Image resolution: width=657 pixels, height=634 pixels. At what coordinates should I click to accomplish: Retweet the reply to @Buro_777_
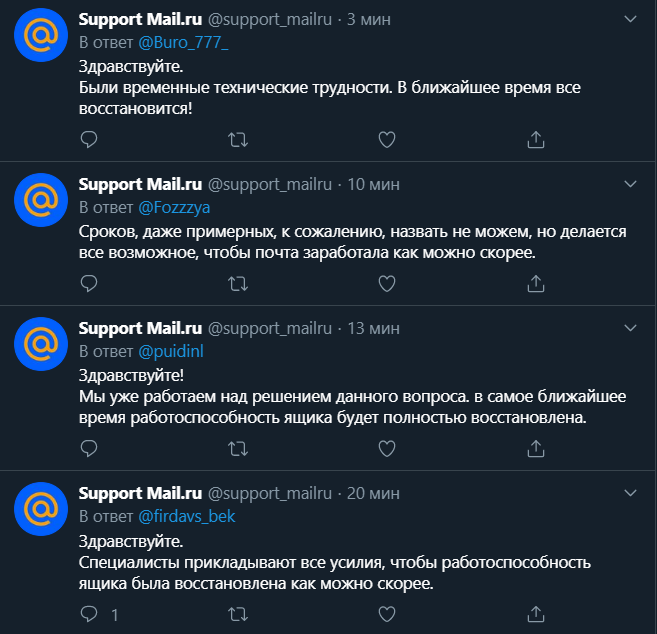pos(238,139)
